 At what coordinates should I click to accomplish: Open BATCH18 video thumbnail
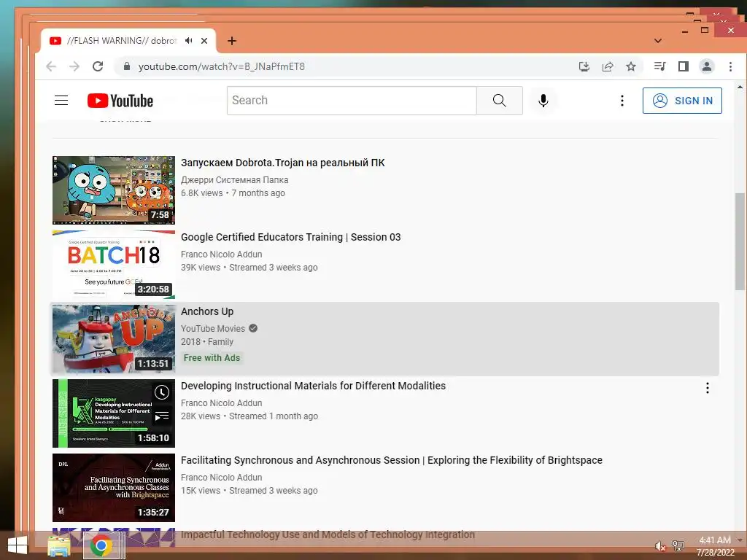click(x=113, y=264)
